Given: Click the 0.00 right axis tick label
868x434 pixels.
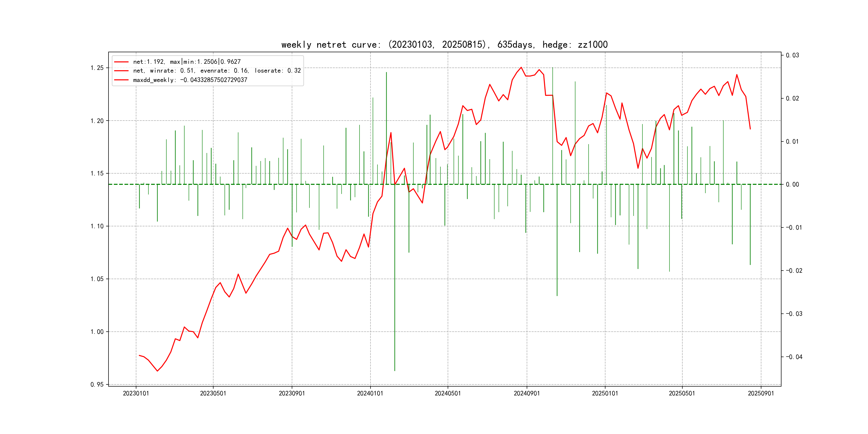Looking at the screenshot, I should pos(792,184).
